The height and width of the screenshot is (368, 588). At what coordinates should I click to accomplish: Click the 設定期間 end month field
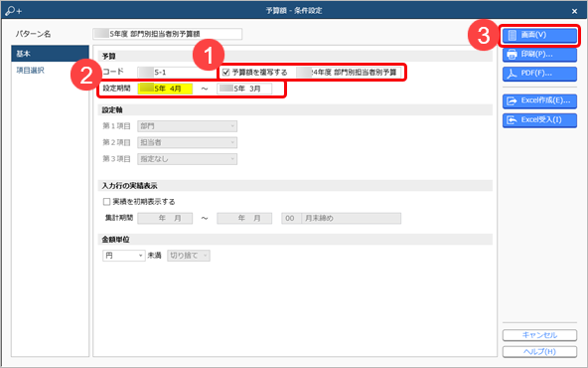(x=244, y=89)
